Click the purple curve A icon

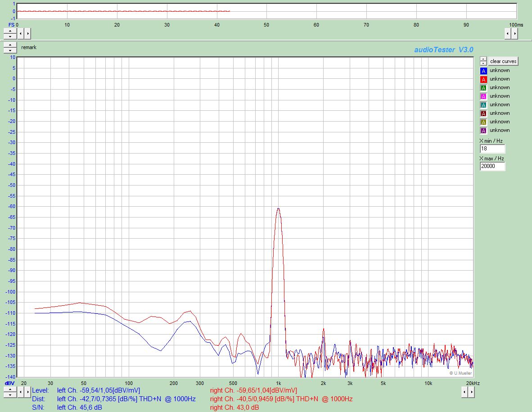point(483,131)
